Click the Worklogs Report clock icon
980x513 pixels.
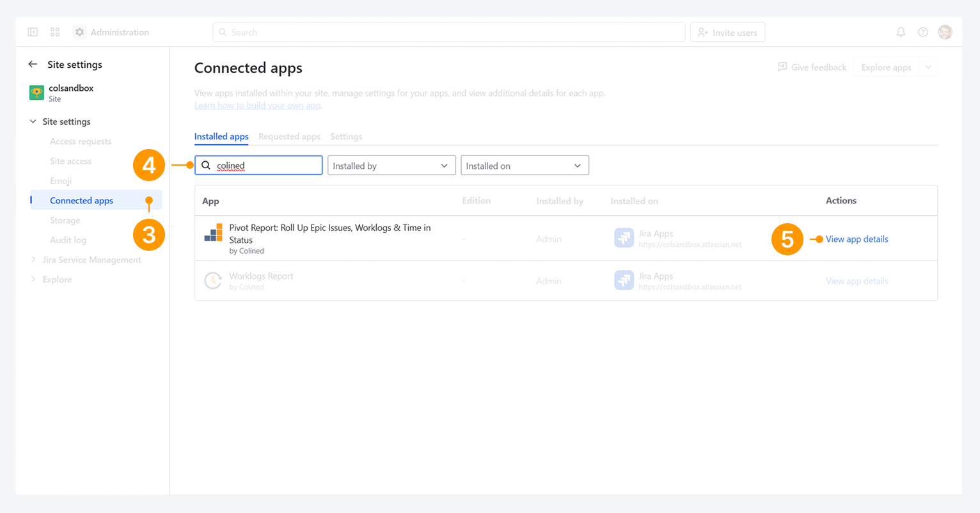213,281
